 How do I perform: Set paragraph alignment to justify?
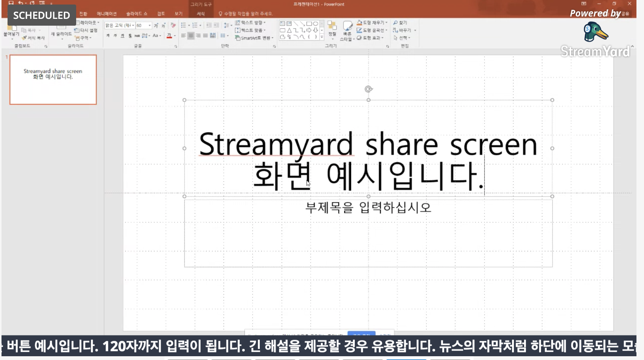[205, 35]
